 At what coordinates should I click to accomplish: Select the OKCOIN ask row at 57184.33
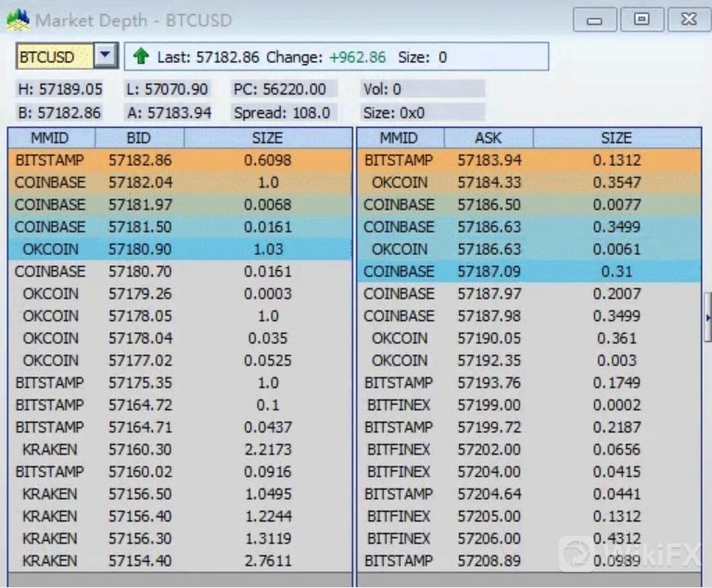pyautogui.click(x=528, y=183)
